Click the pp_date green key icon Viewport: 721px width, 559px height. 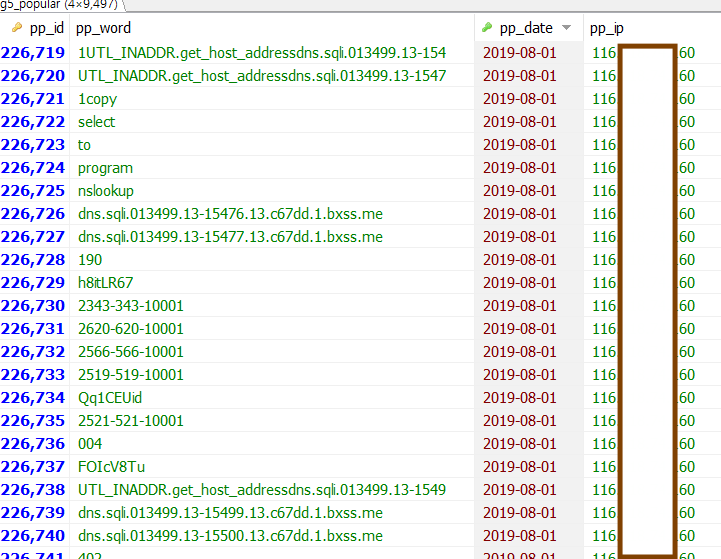tap(487, 28)
